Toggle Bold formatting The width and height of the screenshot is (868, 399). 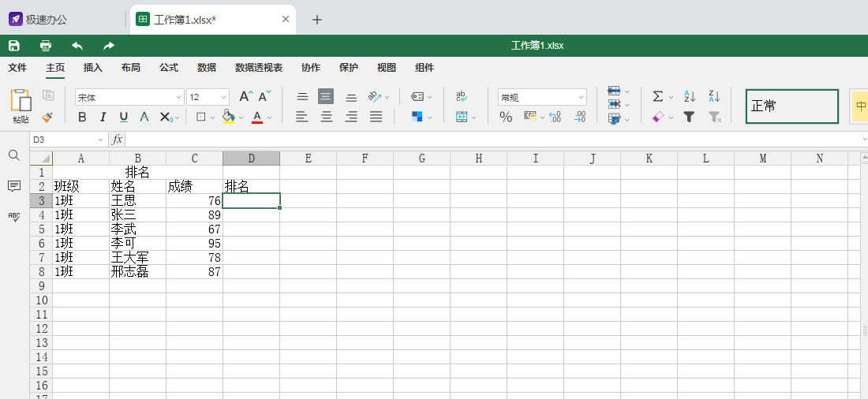(x=82, y=117)
